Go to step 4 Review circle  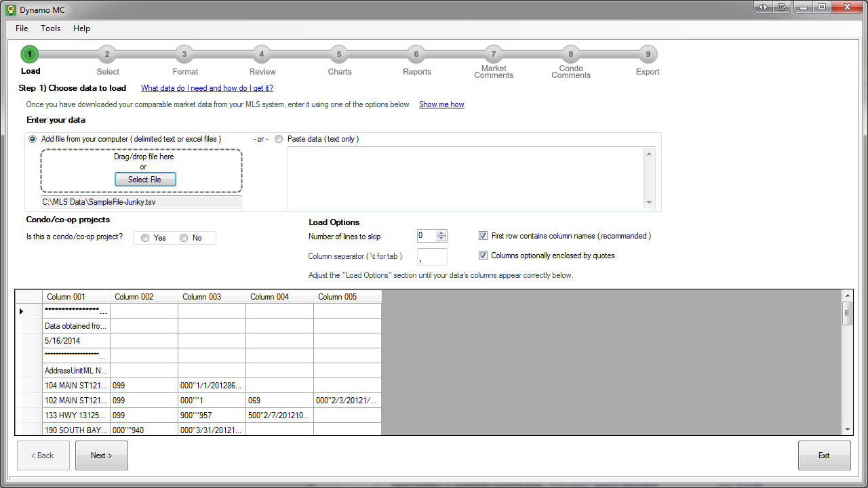pyautogui.click(x=261, y=54)
